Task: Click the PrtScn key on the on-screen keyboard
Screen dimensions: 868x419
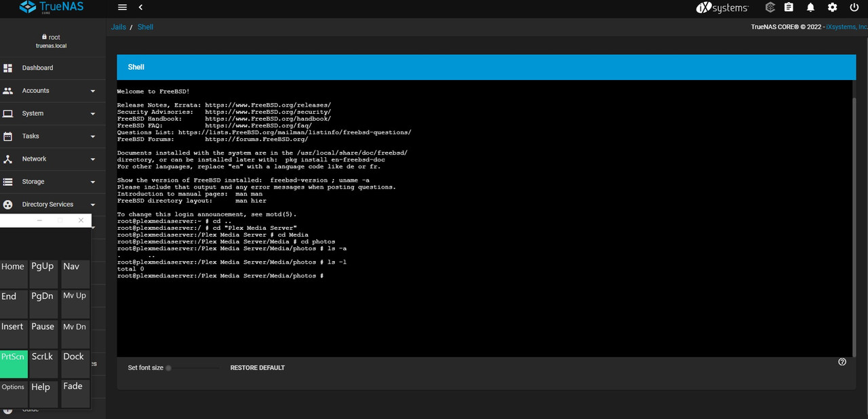Action: tap(13, 363)
